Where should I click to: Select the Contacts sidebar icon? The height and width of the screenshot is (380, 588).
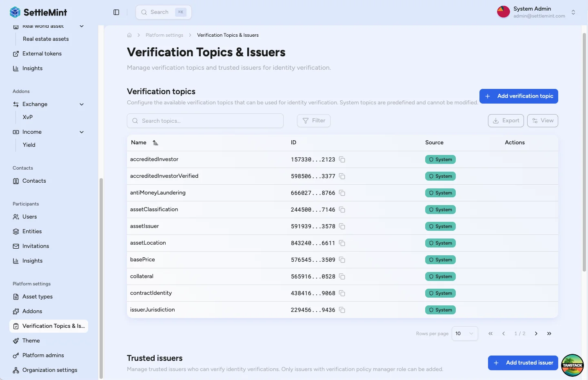(x=16, y=181)
